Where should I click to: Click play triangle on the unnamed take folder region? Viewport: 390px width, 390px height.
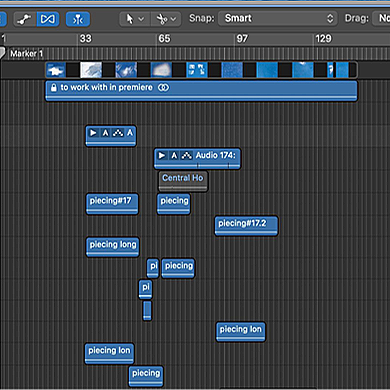(x=93, y=133)
